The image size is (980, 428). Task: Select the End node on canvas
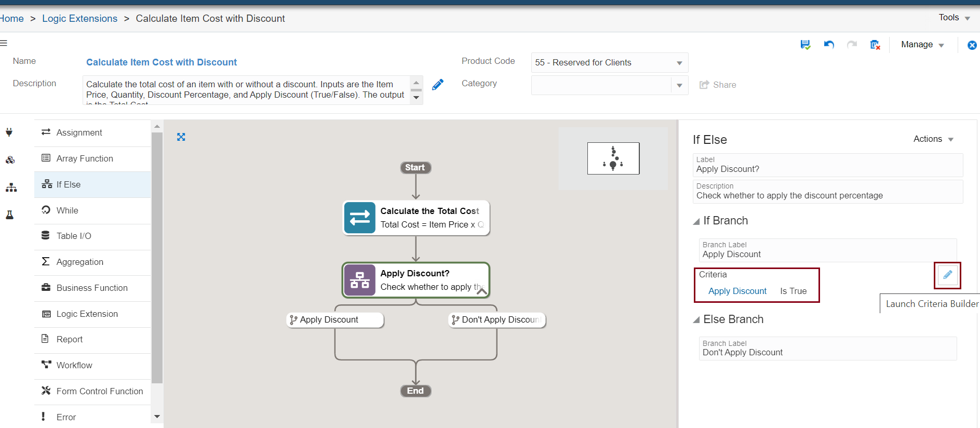tap(415, 391)
